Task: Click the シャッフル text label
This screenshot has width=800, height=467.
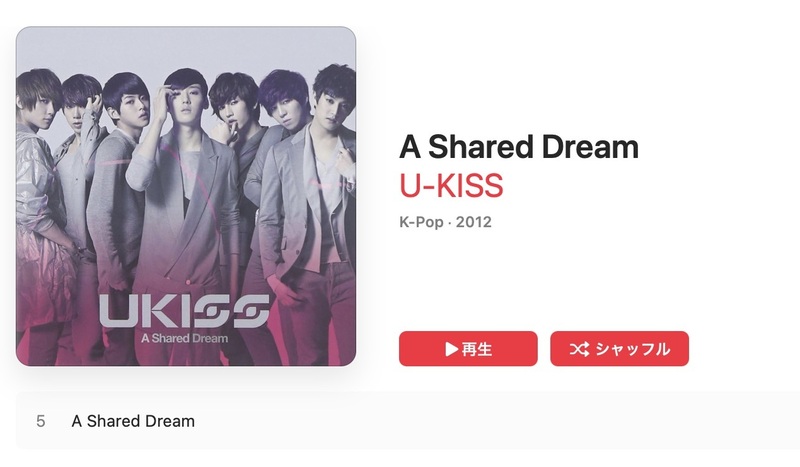Action: click(x=633, y=349)
